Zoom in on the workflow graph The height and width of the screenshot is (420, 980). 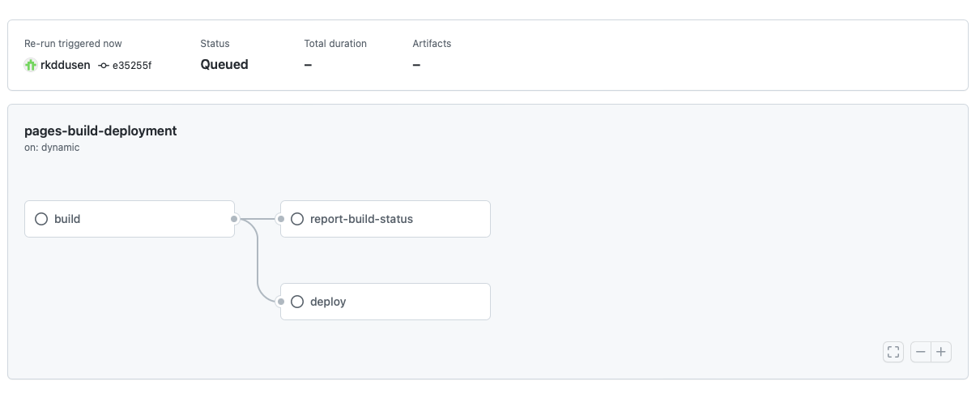(x=941, y=352)
